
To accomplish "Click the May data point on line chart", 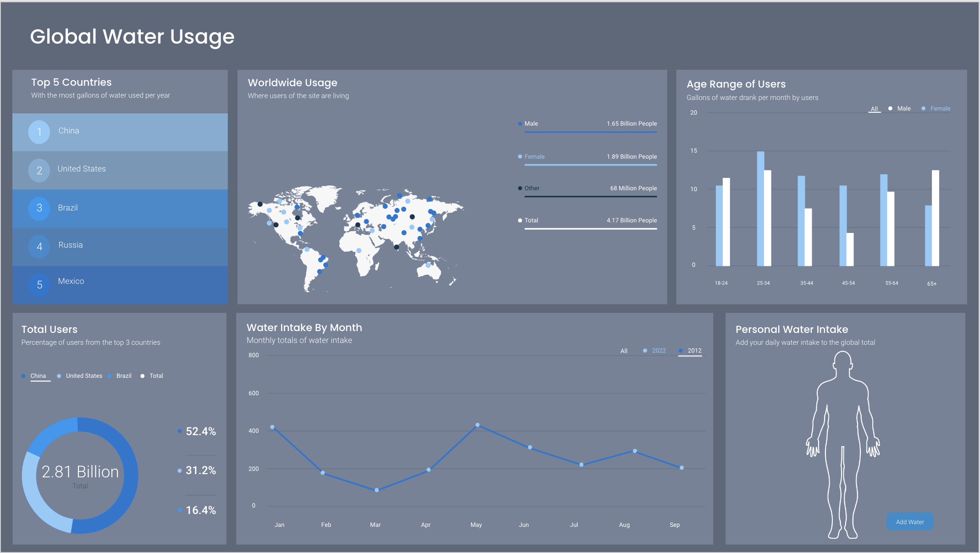I will click(x=477, y=425).
